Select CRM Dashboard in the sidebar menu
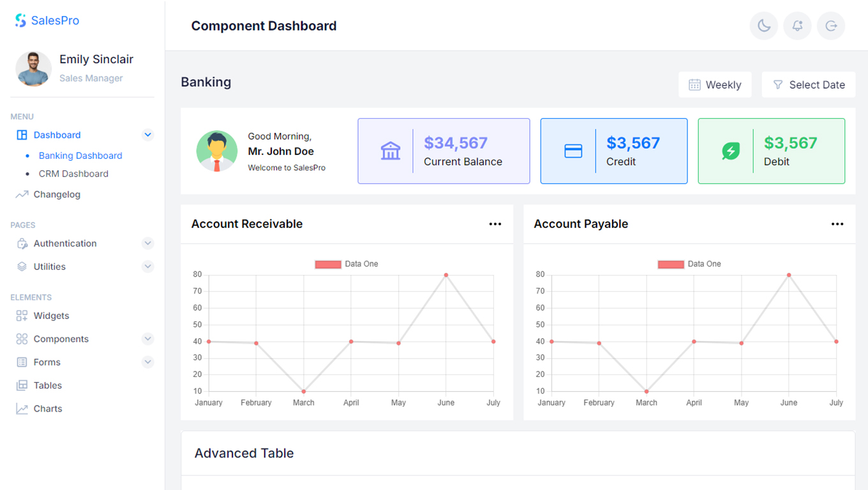Image resolution: width=868 pixels, height=490 pixels. [73, 174]
